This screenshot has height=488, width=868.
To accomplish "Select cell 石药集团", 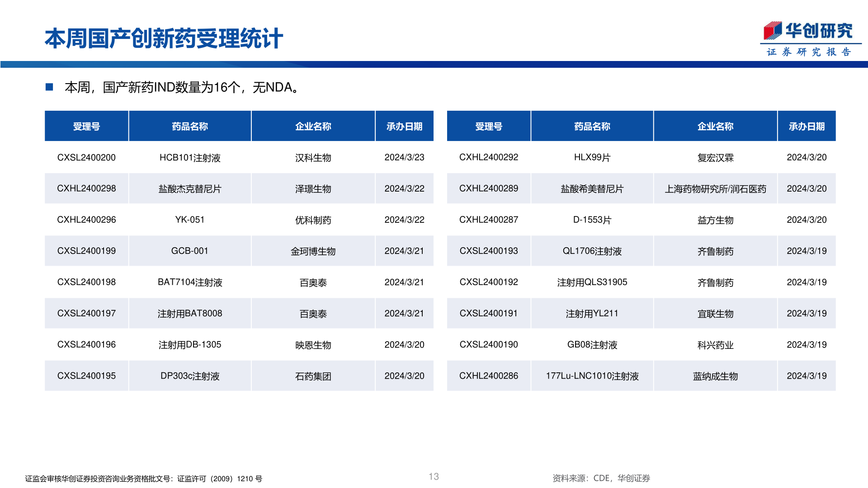I will click(x=313, y=375).
